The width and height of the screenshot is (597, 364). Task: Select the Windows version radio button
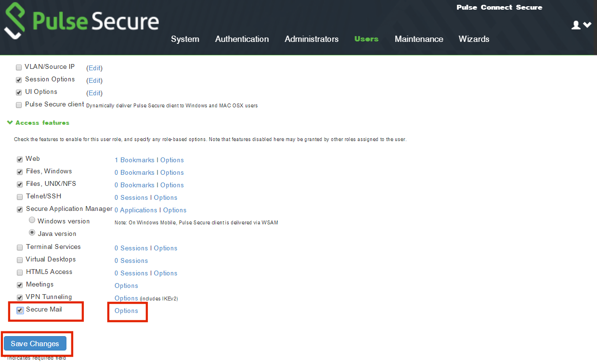[32, 221]
